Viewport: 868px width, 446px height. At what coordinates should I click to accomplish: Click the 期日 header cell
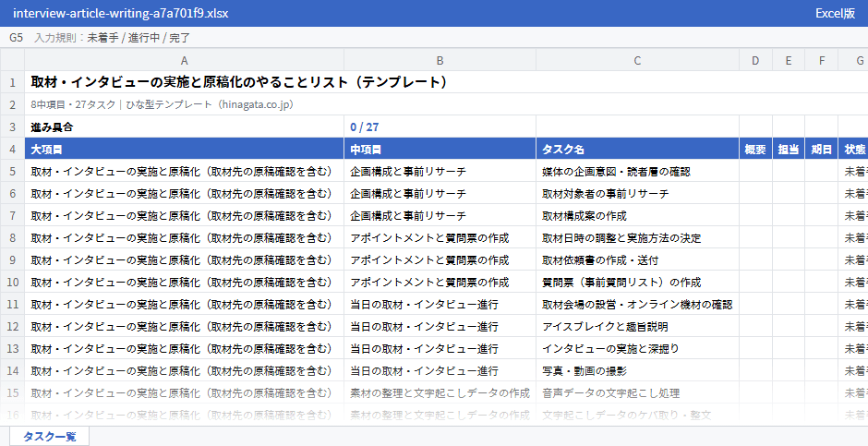(x=822, y=149)
